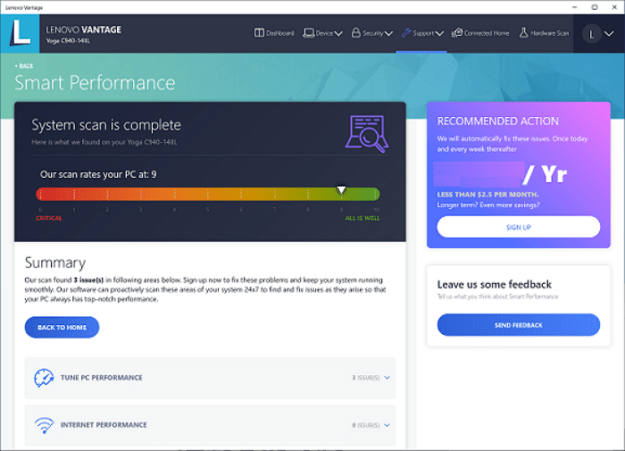Expand the Support dropdown chevron

tap(439, 33)
